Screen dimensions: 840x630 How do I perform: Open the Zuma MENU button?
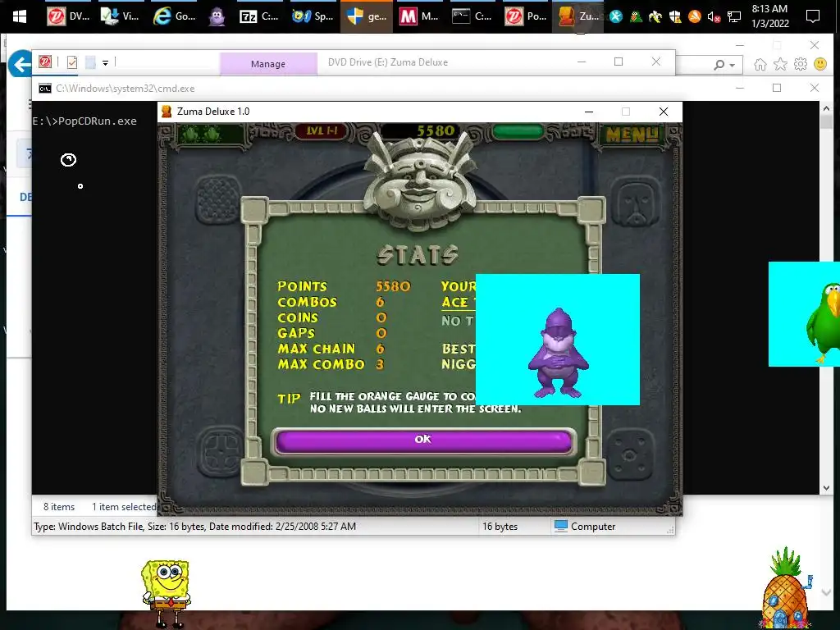pyautogui.click(x=631, y=135)
